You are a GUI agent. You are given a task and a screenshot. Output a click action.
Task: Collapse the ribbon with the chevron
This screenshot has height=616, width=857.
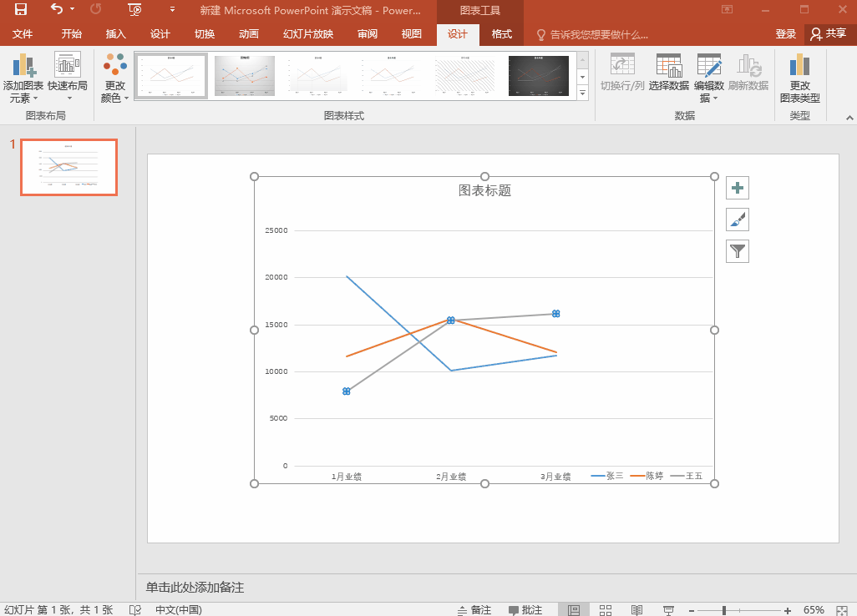[849, 118]
